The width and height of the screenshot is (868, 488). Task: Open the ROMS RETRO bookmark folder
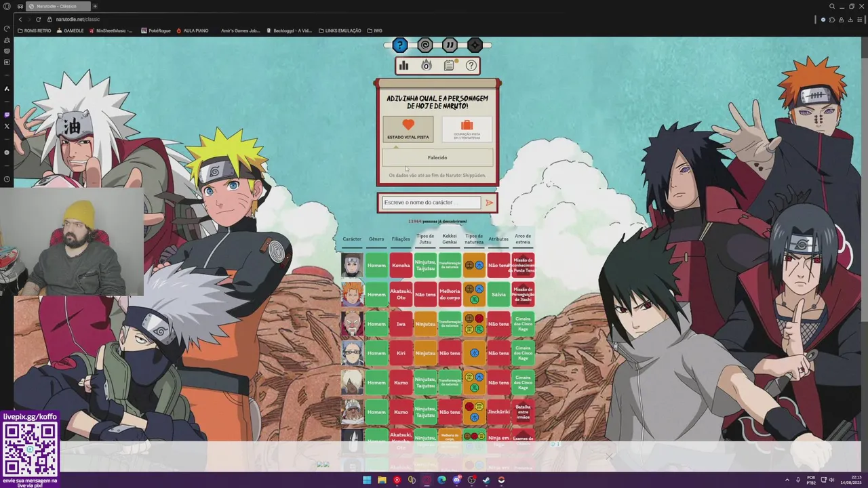pyautogui.click(x=35, y=30)
